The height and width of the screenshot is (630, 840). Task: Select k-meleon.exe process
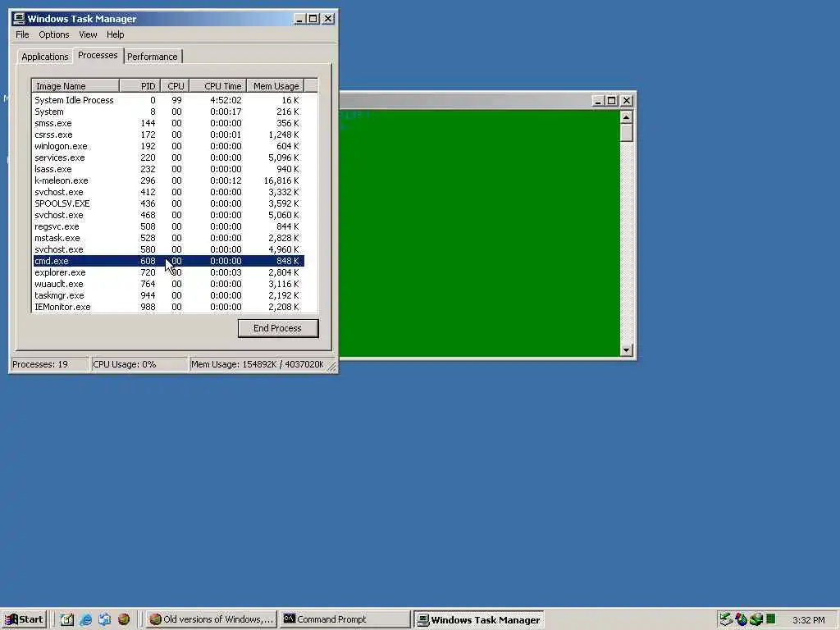[x=168, y=180]
